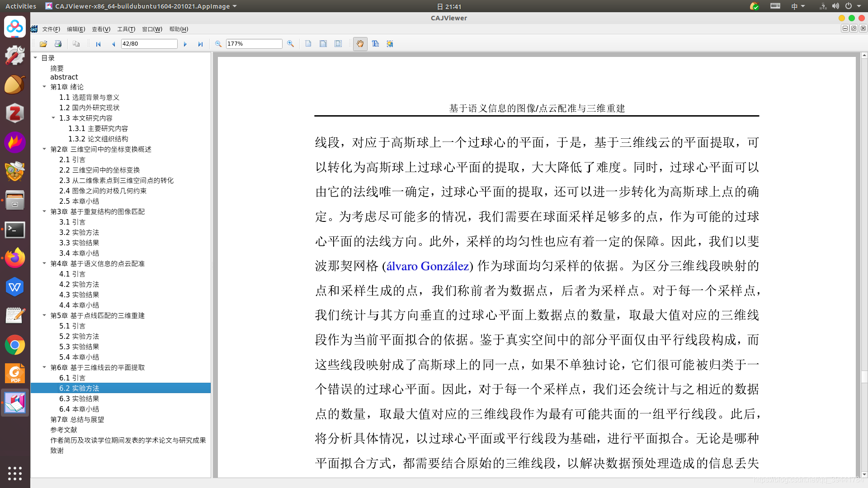
Task: Activate the hand pan tool
Action: point(360,44)
